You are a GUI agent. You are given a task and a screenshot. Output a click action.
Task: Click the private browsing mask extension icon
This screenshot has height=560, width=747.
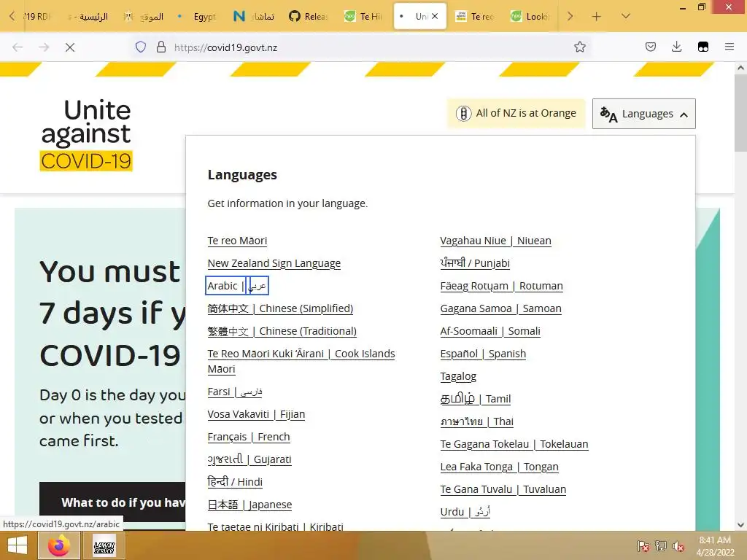tap(703, 47)
